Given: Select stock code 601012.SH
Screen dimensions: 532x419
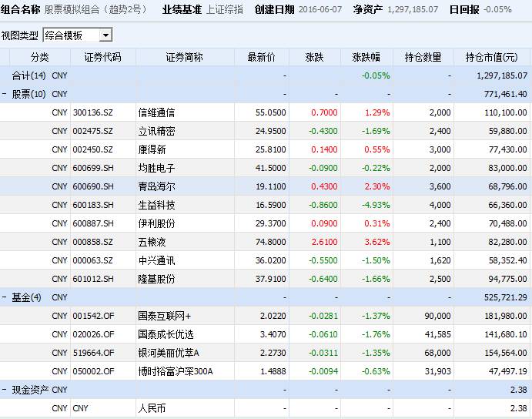Looking at the screenshot, I should tap(93, 279).
